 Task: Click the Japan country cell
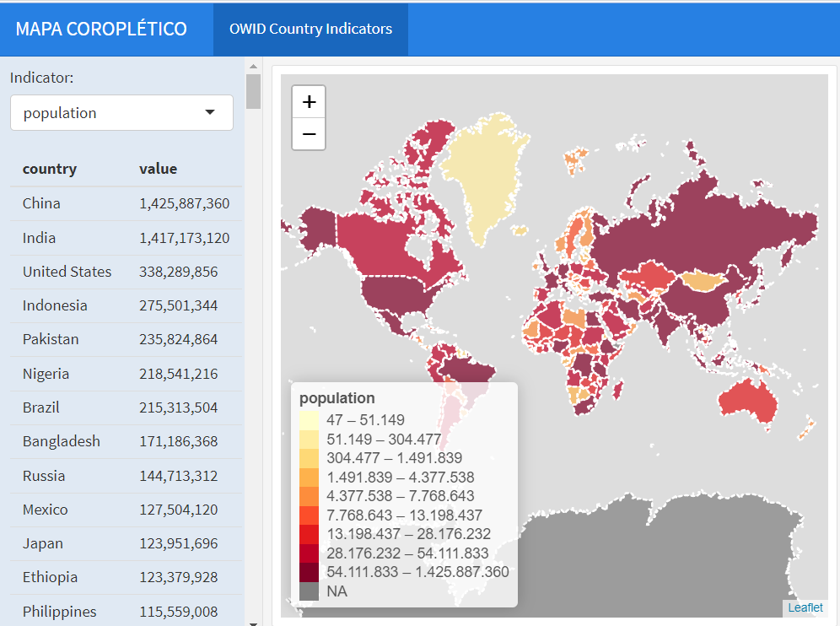click(x=42, y=543)
